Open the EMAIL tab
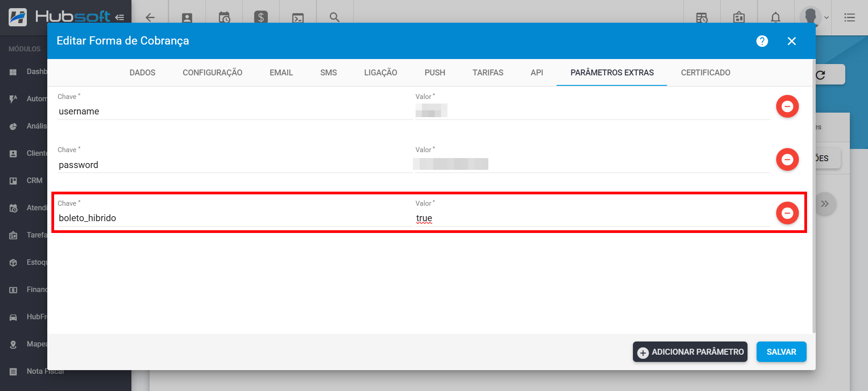 (281, 73)
